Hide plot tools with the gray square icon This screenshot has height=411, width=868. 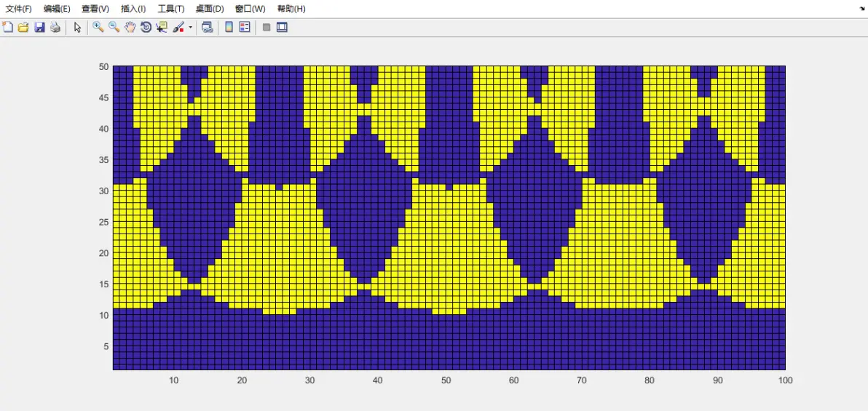pos(267,27)
